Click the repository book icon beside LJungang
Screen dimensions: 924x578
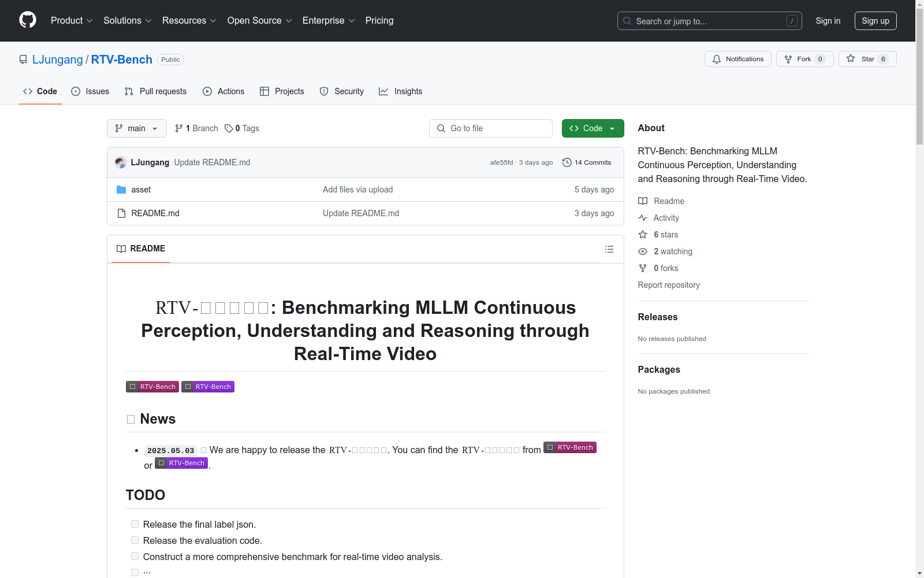[x=23, y=60]
